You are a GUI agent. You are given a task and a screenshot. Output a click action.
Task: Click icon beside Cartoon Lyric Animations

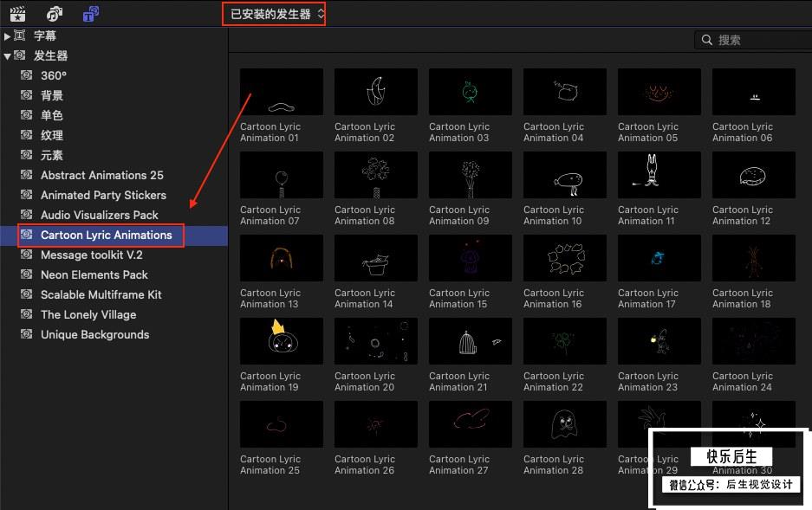coord(26,235)
